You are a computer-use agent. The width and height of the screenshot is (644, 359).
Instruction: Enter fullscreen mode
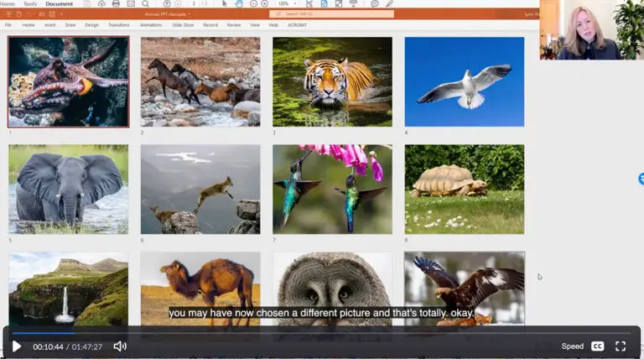[x=621, y=346]
